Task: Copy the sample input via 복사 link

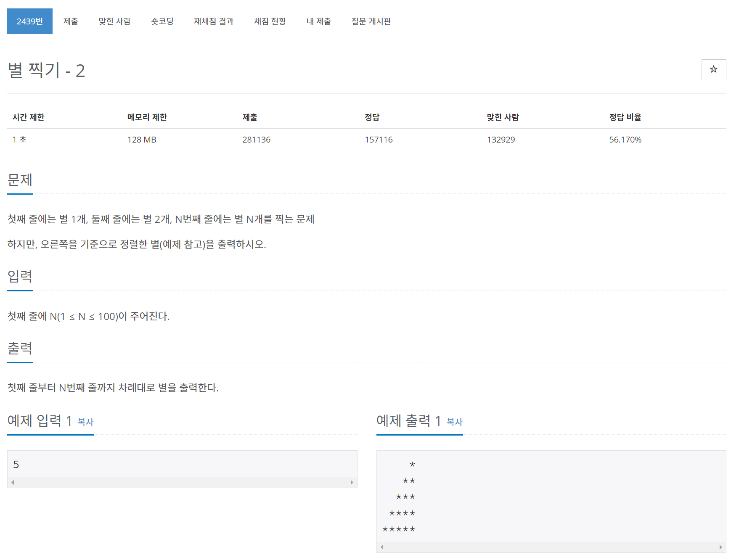Action: tap(85, 422)
